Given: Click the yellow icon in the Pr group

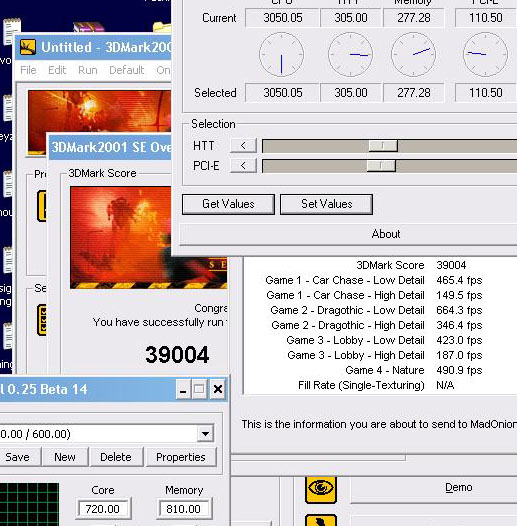Looking at the screenshot, I should pos(42,206).
